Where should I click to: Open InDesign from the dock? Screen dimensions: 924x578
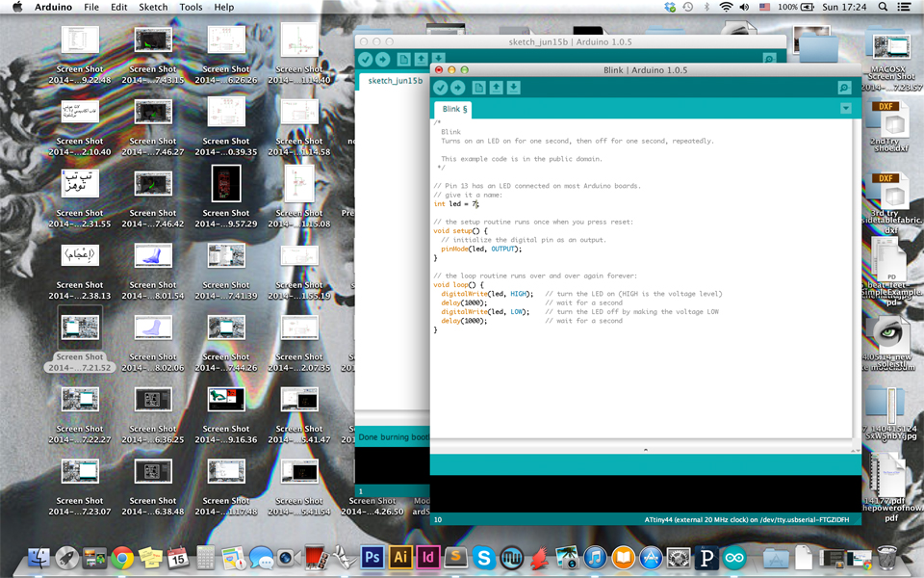[x=427, y=558]
